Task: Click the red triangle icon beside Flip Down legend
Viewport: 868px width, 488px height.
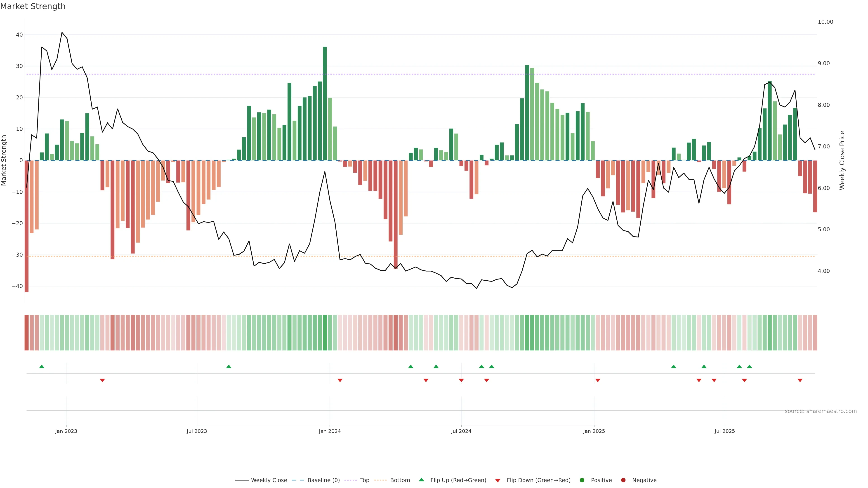Action: coord(498,481)
